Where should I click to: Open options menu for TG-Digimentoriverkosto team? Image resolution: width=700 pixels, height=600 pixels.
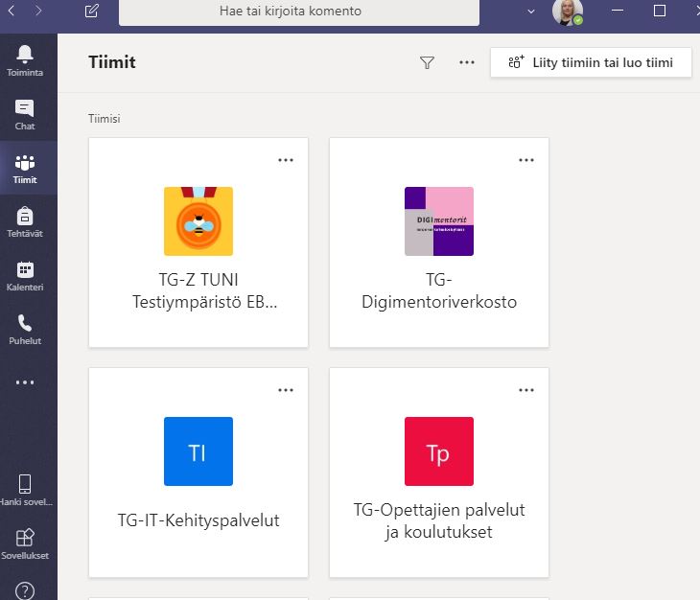coord(526,160)
